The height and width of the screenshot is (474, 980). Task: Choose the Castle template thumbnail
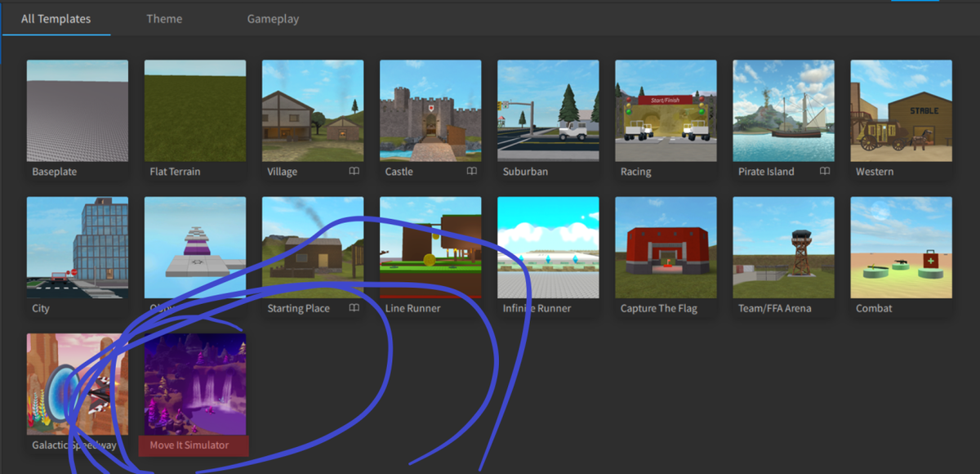click(x=430, y=110)
